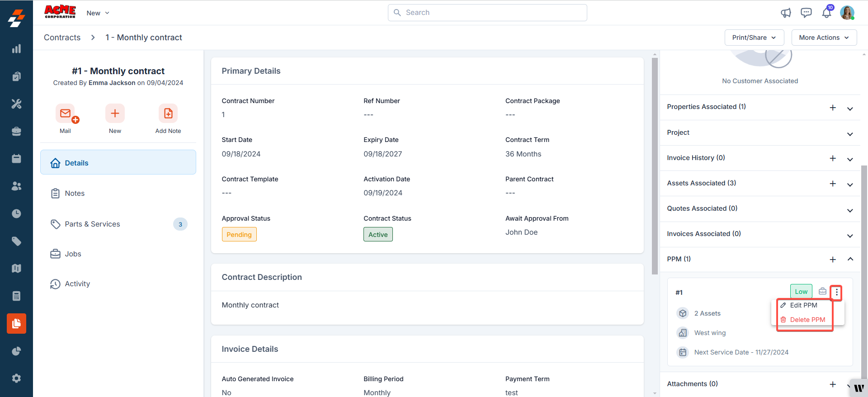Image resolution: width=868 pixels, height=397 pixels.
Task: Select Edit PPM from the menu
Action: (803, 305)
